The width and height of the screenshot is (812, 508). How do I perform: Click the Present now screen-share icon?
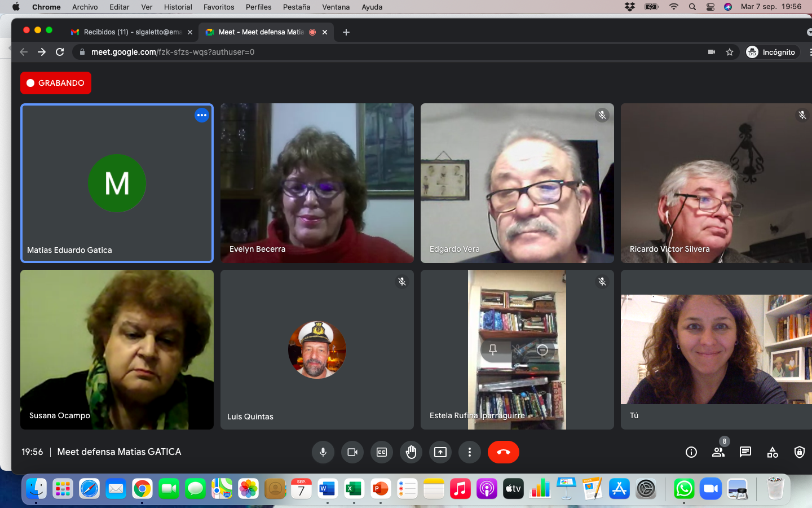440,452
